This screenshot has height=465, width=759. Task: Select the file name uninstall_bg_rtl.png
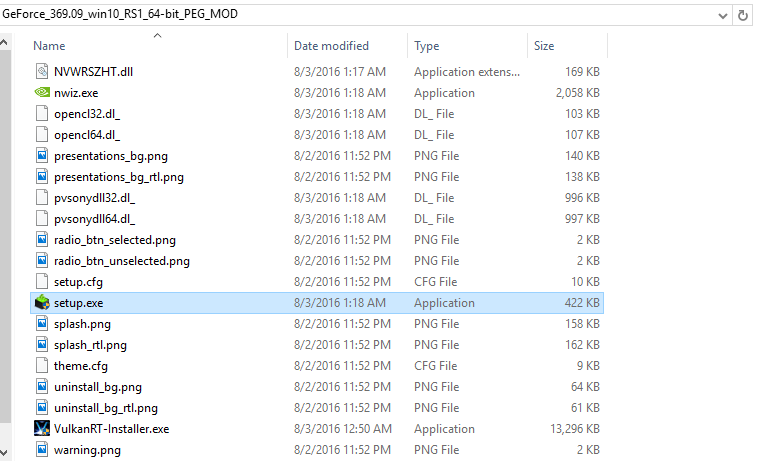coord(106,408)
